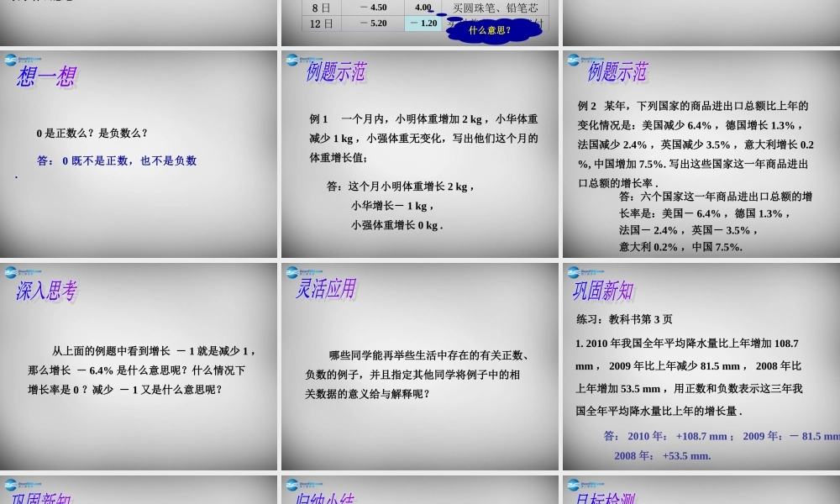Click the question 0是正数么?是负数么?
Screen dimensions: 840x504
[92, 133]
